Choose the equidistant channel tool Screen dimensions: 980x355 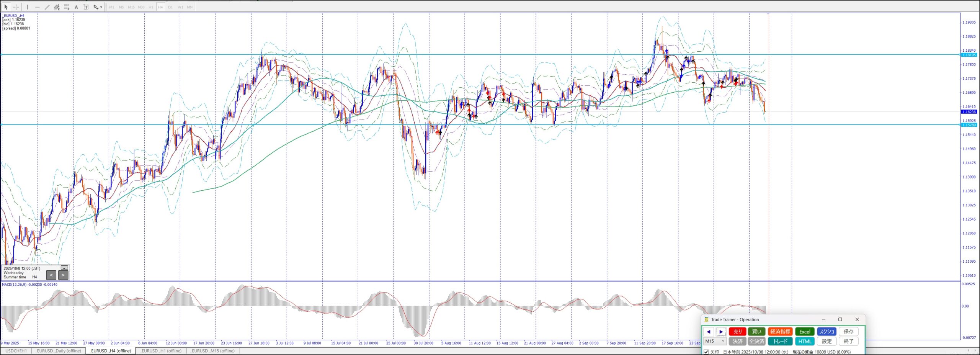(57, 7)
